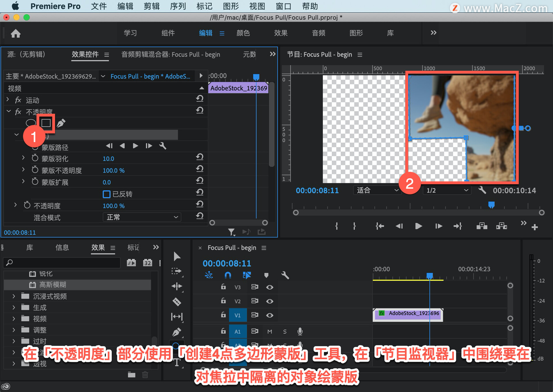Toggle the lock on track V1
This screenshot has height=392, width=553.
click(223, 315)
